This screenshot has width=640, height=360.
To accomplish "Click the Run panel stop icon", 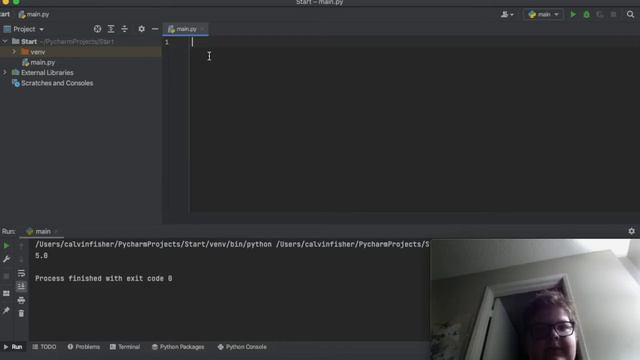I will click(7, 276).
